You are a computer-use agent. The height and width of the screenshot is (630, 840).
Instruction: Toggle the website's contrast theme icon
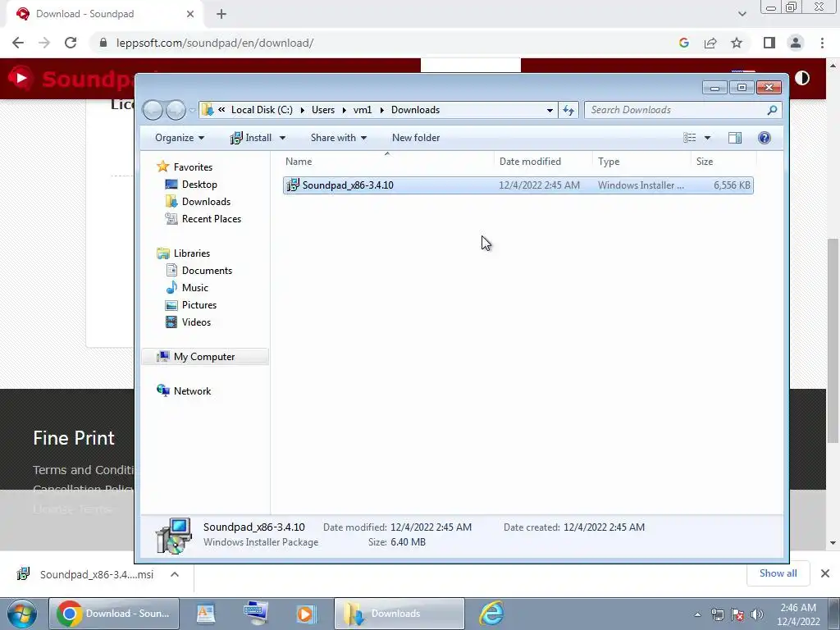802,78
